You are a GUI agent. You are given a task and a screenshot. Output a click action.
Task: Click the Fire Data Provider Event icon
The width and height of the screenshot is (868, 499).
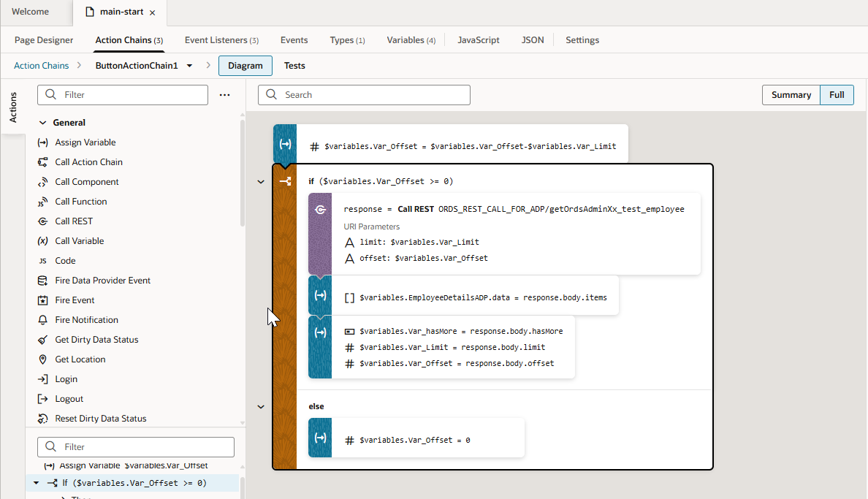[x=42, y=281]
